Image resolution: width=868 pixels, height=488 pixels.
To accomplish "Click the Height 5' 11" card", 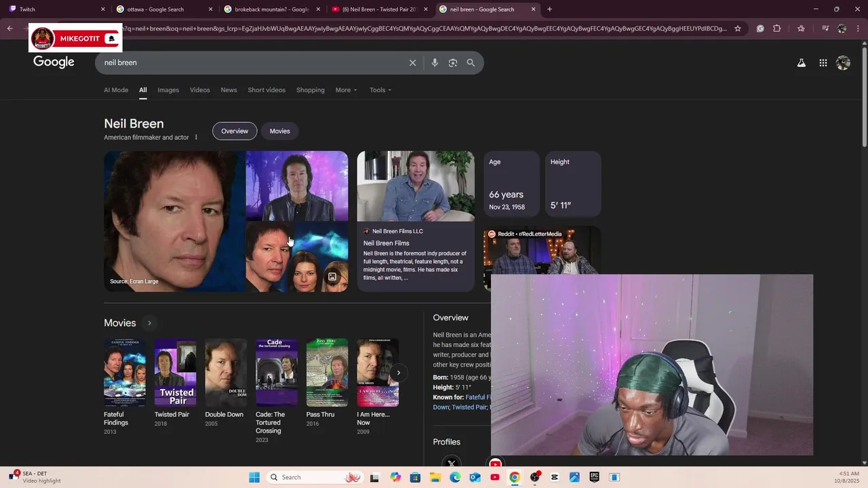I will pyautogui.click(x=573, y=184).
